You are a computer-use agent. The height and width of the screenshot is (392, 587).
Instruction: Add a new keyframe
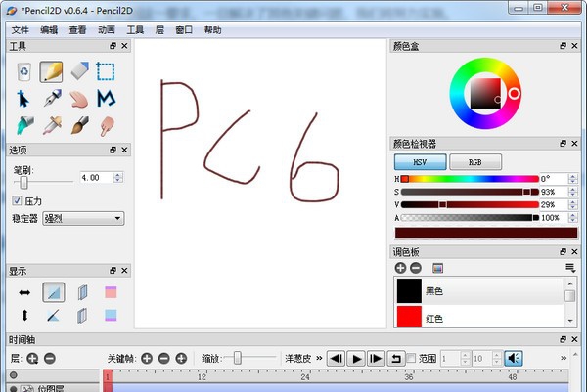147,359
